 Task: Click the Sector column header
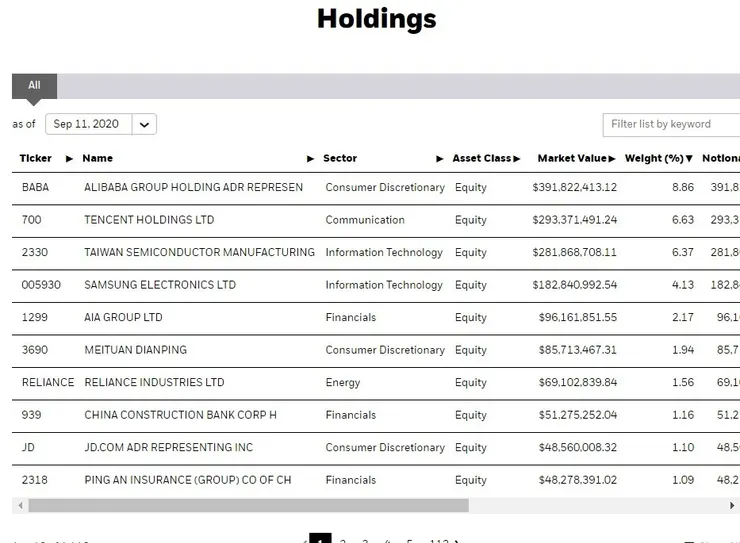pos(340,159)
